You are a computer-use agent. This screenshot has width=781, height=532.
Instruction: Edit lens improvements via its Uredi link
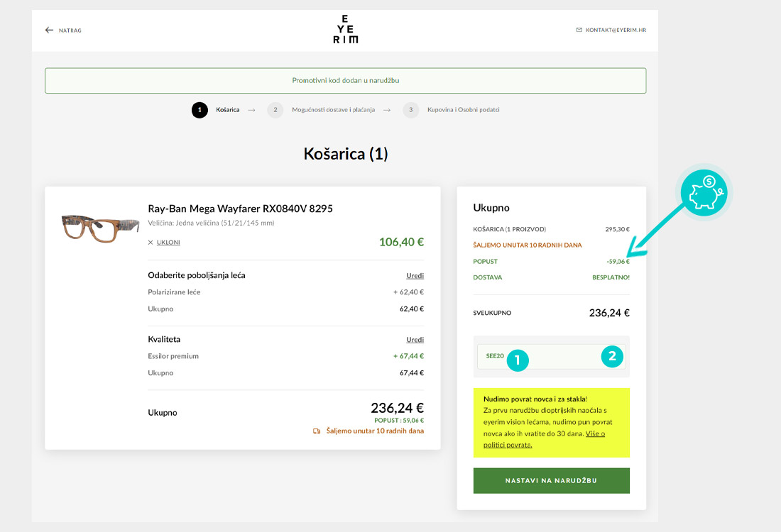point(415,276)
